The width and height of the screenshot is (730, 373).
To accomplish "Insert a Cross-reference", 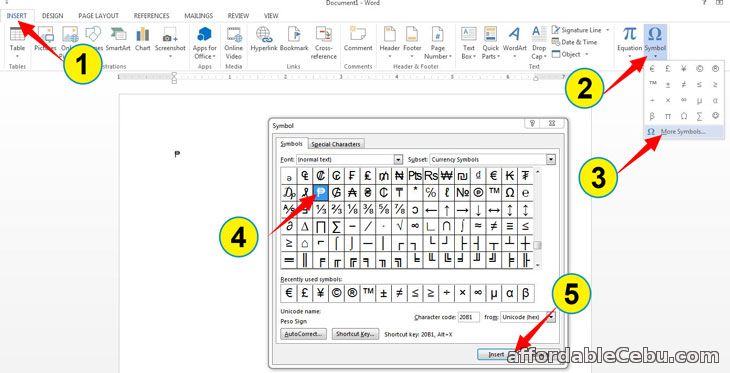I will (324, 43).
